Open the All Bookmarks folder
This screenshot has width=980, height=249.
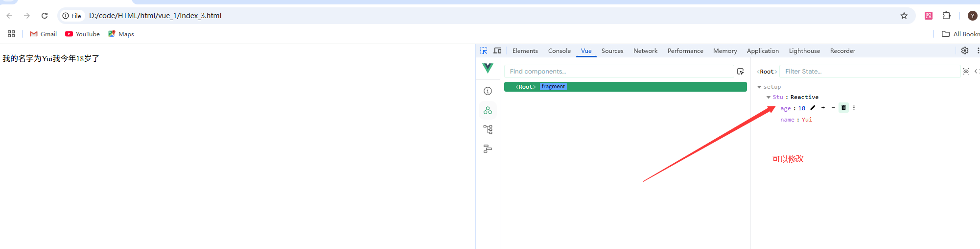[961, 34]
